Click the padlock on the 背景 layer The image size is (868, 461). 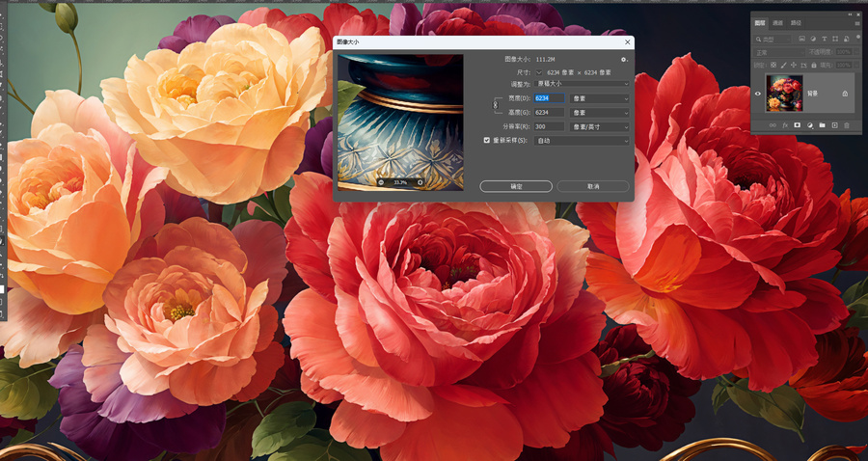click(845, 94)
